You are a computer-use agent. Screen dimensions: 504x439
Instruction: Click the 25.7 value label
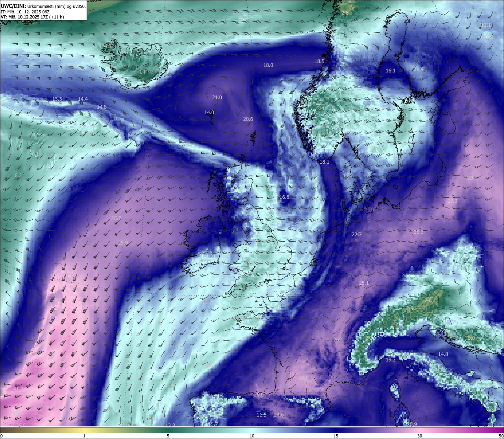click(116, 218)
